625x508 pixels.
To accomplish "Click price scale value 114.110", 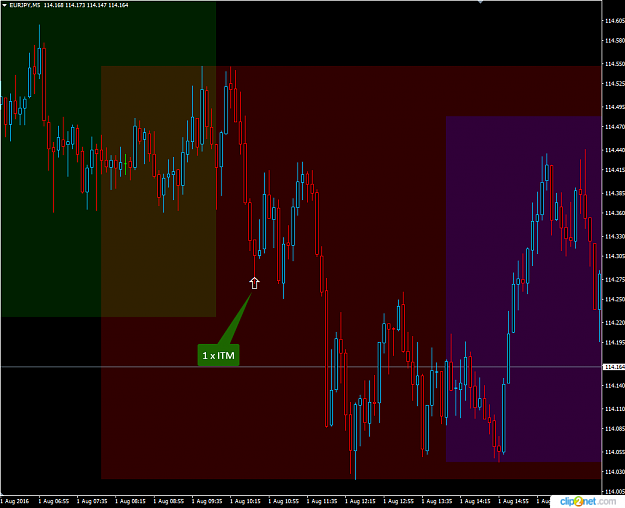I will click(615, 409).
